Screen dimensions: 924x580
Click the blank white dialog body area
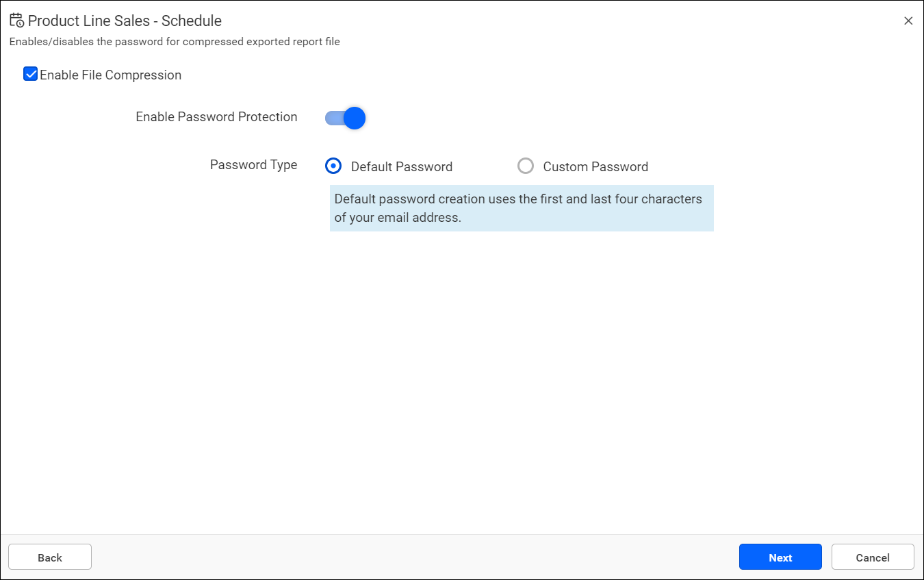point(462,383)
